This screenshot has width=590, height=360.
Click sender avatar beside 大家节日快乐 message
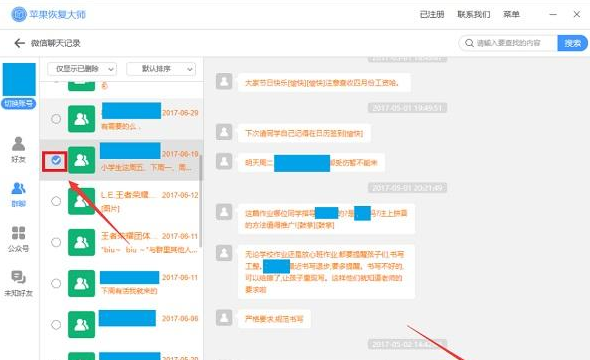[224, 81]
